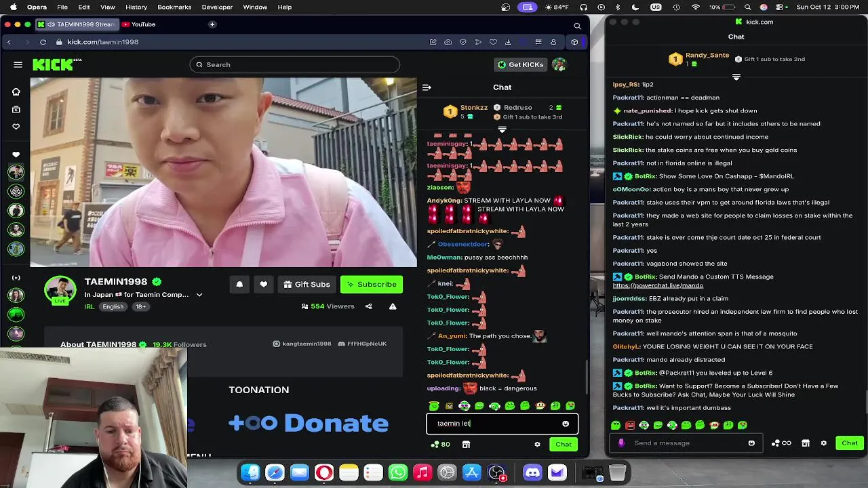
Task: Click the Wi-Fi status icon in menu bar
Action: [695, 7]
